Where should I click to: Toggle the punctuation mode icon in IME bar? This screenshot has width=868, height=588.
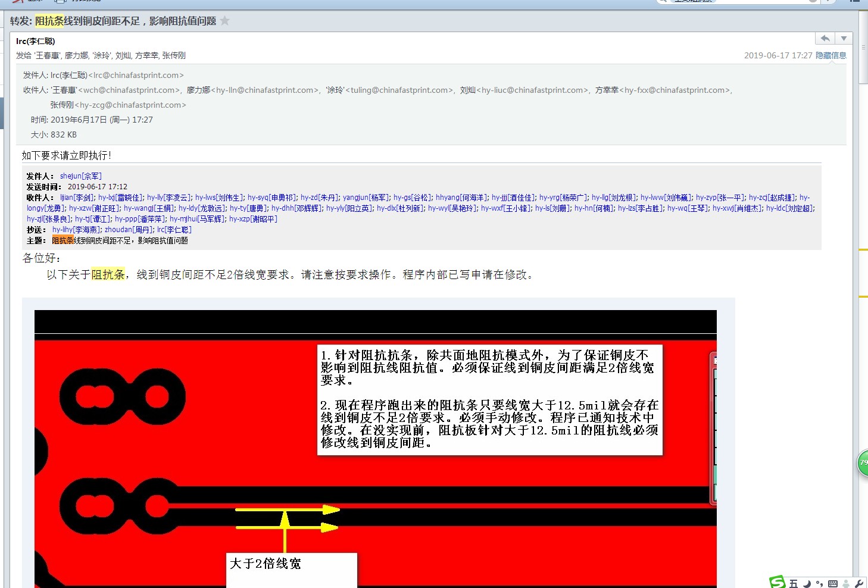(820, 584)
